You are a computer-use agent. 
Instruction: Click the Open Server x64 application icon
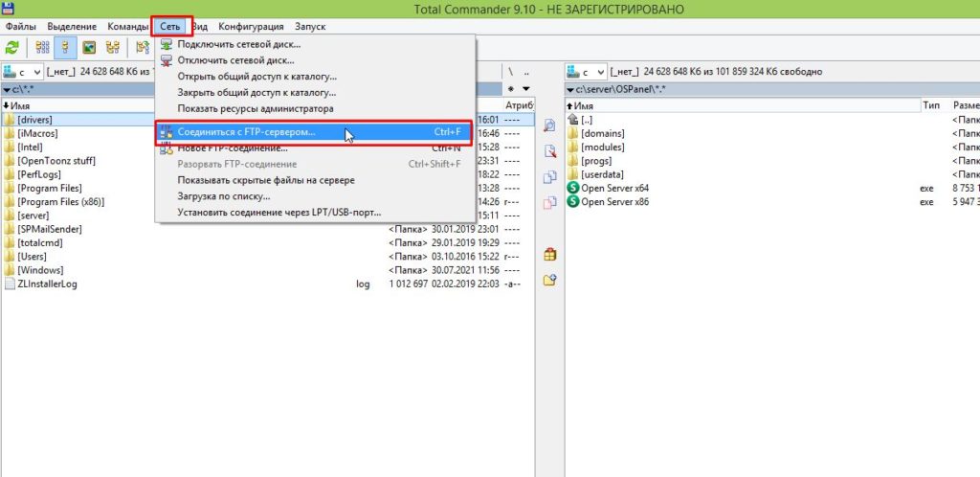(573, 189)
